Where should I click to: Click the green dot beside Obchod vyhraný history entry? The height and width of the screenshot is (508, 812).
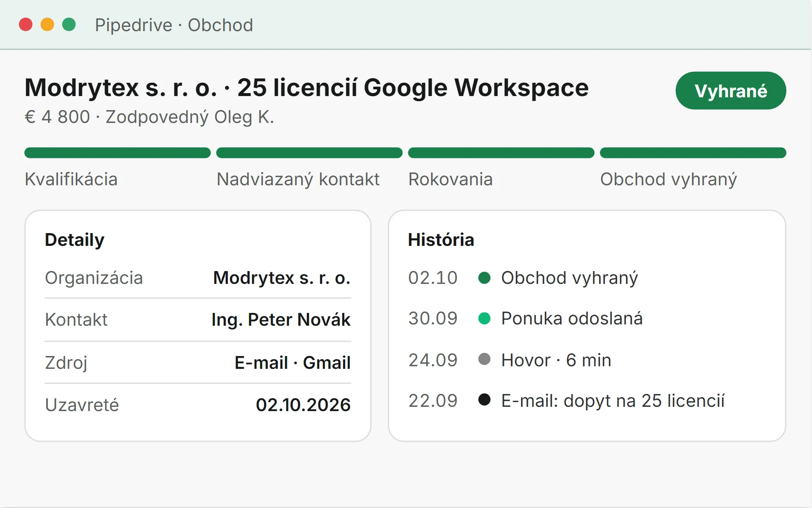[484, 278]
